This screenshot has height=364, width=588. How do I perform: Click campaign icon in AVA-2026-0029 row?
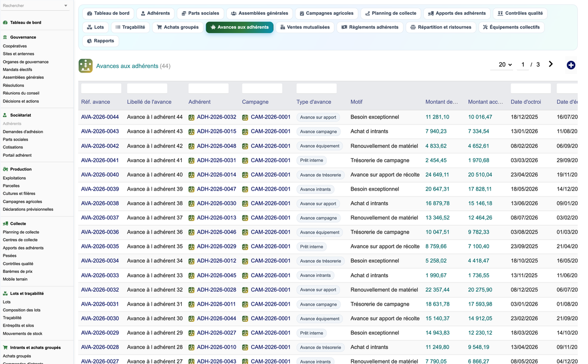coord(245,333)
